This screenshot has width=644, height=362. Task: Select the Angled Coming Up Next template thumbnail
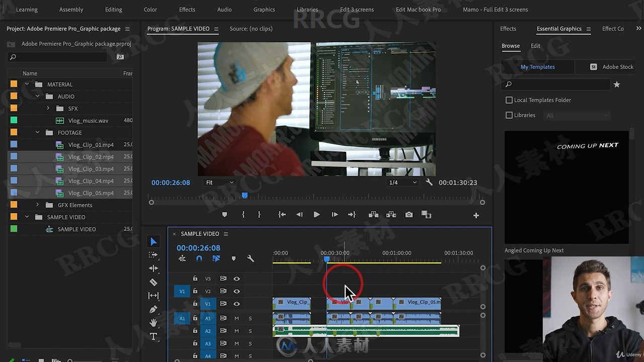[x=567, y=187]
